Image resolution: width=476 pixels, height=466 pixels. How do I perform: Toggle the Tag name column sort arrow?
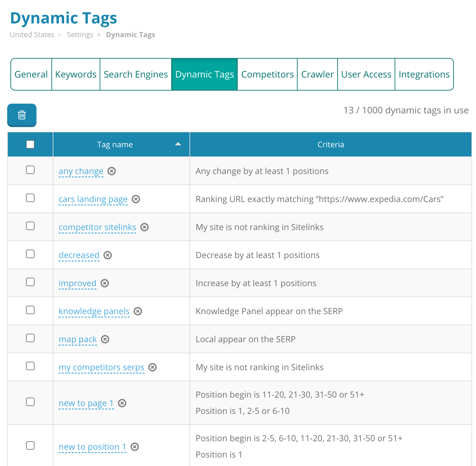pos(178,144)
